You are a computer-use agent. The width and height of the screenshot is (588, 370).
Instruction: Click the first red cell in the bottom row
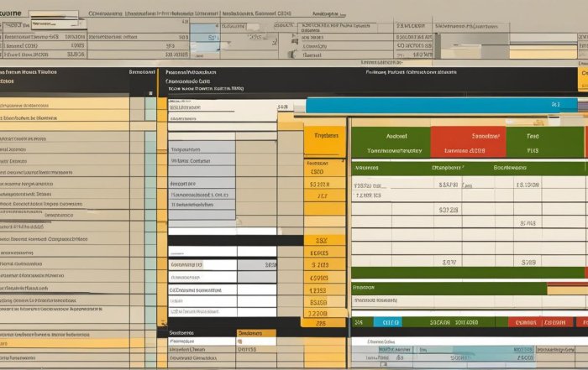pos(527,322)
